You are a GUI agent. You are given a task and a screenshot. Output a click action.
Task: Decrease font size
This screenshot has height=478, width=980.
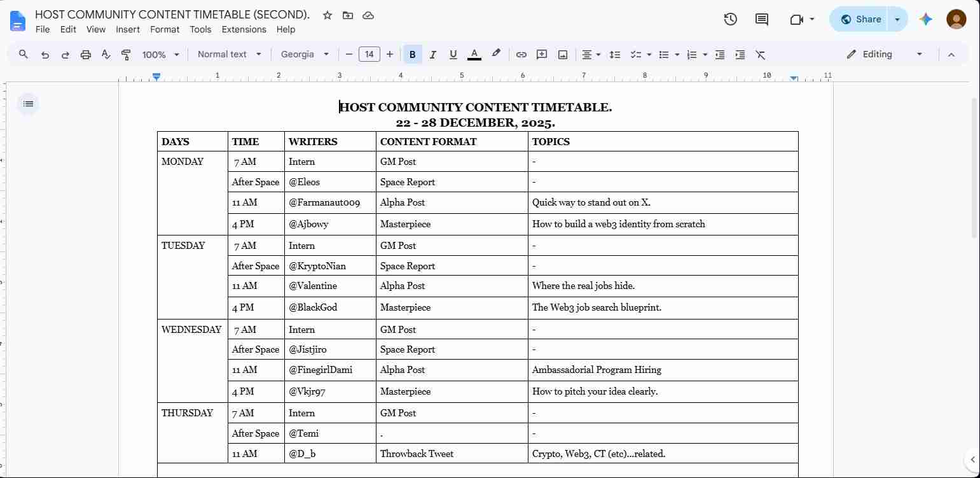(x=349, y=55)
